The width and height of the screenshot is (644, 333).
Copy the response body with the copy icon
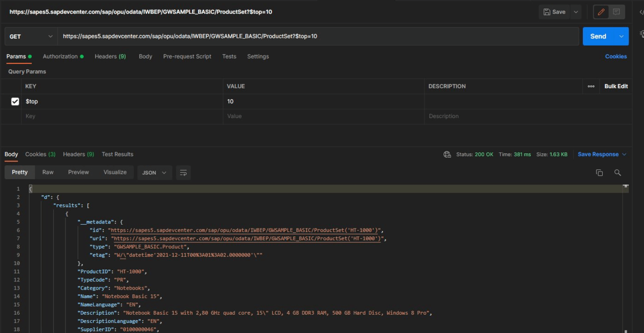[599, 173]
